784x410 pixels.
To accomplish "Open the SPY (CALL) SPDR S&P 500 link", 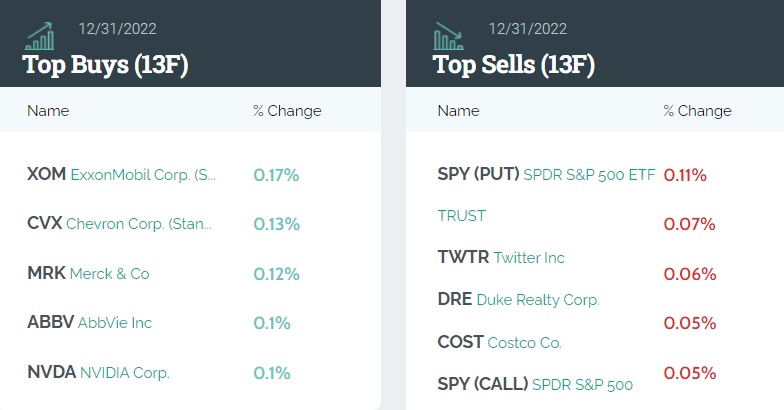I will (x=535, y=383).
